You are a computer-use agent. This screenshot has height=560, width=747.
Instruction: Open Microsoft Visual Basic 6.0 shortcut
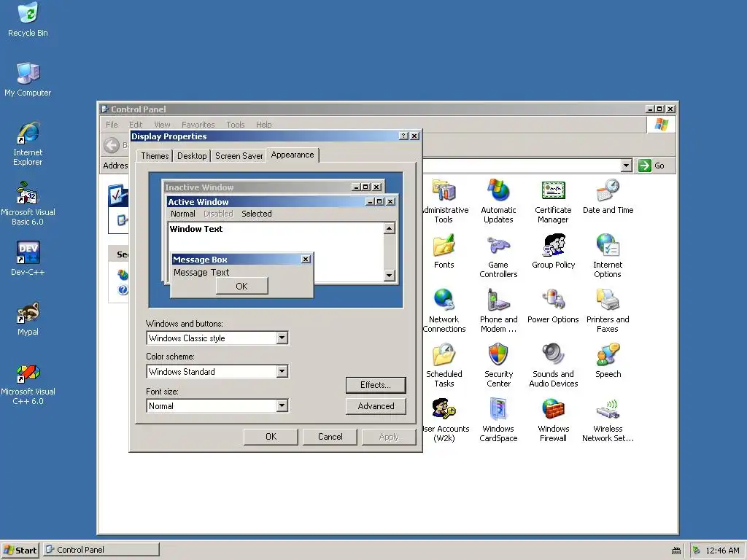(x=27, y=192)
